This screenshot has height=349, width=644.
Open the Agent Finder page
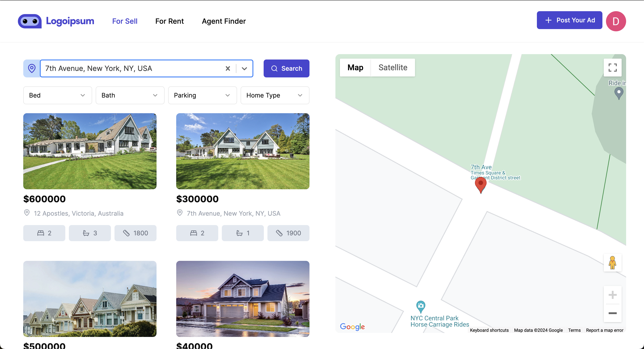(224, 21)
